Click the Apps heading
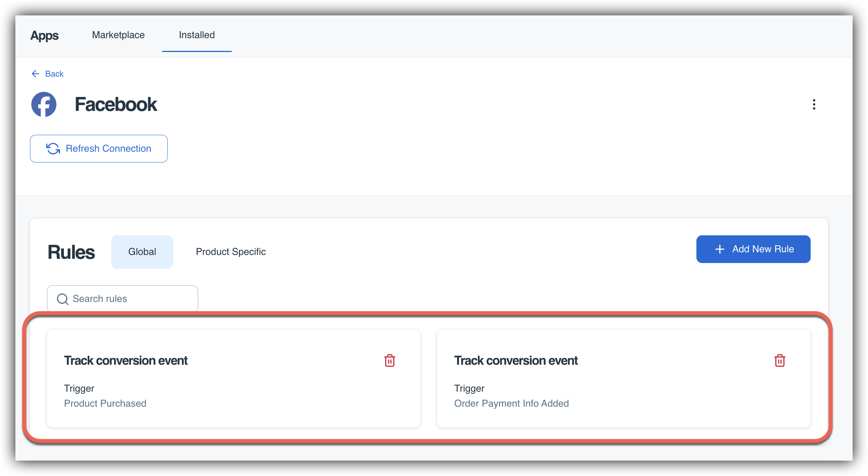This screenshot has height=476, width=868. click(x=44, y=35)
